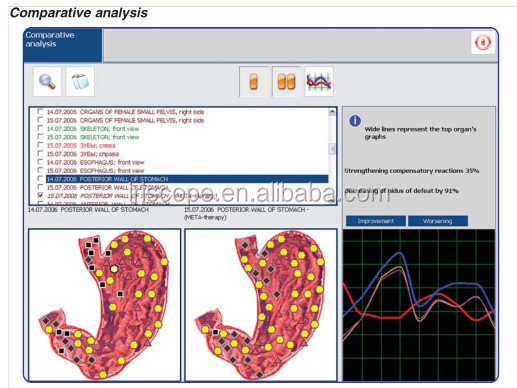Select the single organ view icon
The height and width of the screenshot is (388, 517).
pyautogui.click(x=254, y=82)
